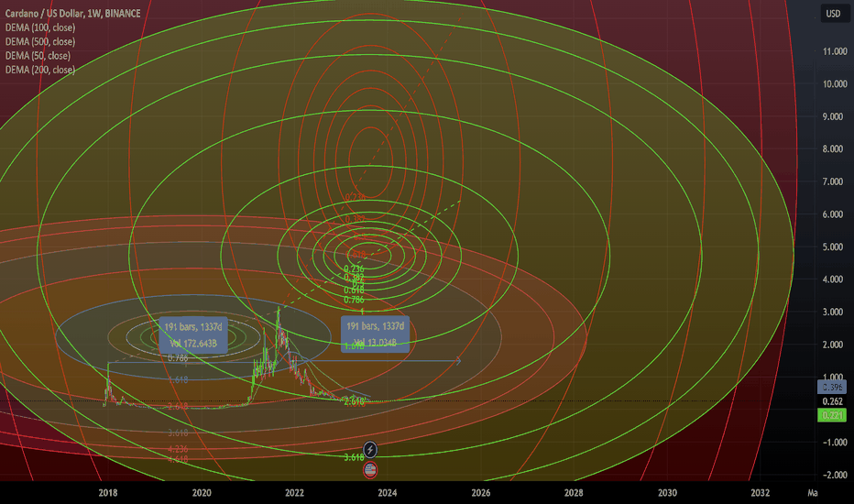Click the red 0.236 Fib ellipse label
Screen dimensions: 854x504
[x=356, y=197]
